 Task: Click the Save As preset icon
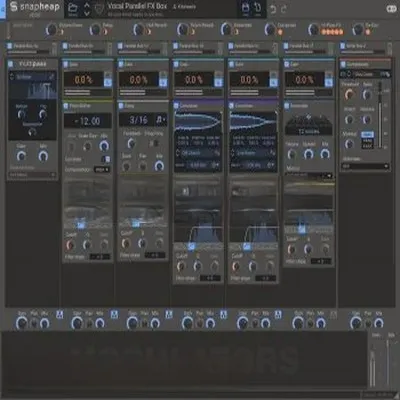click(257, 8)
